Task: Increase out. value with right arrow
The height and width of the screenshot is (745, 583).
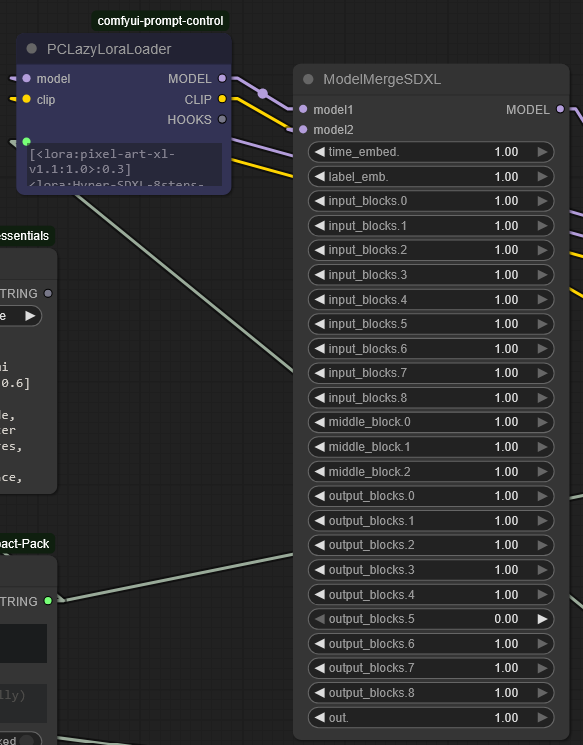Action: (x=542, y=717)
